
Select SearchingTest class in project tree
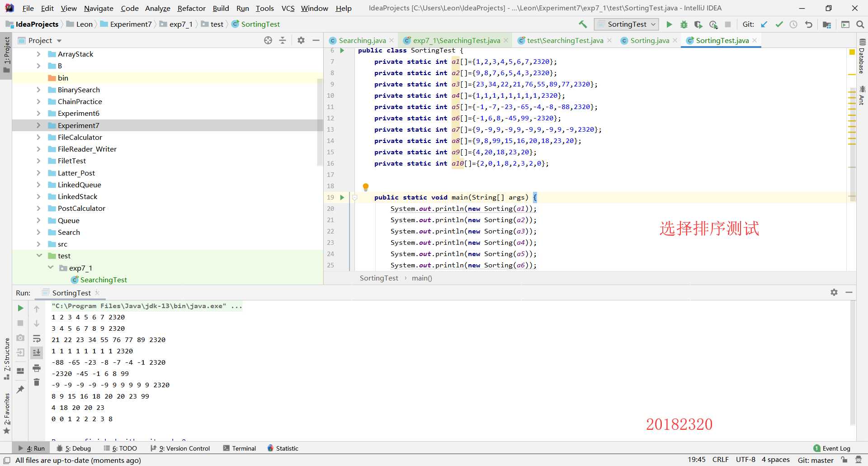point(104,280)
